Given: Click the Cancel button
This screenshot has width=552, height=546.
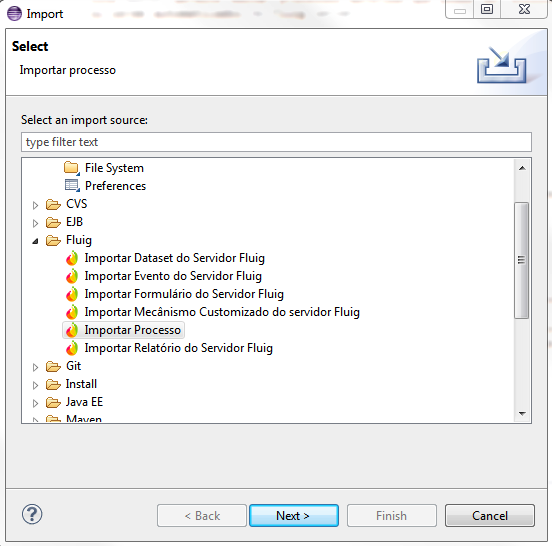Looking at the screenshot, I should (490, 516).
